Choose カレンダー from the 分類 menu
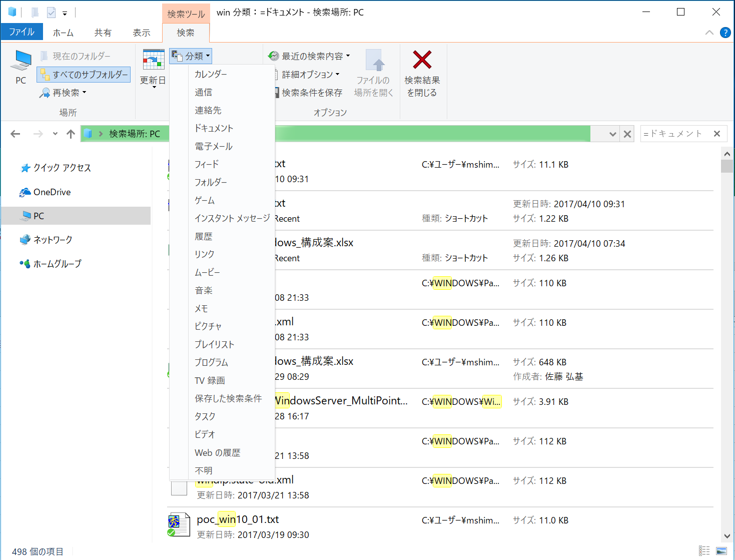735x560 pixels. tap(222, 74)
